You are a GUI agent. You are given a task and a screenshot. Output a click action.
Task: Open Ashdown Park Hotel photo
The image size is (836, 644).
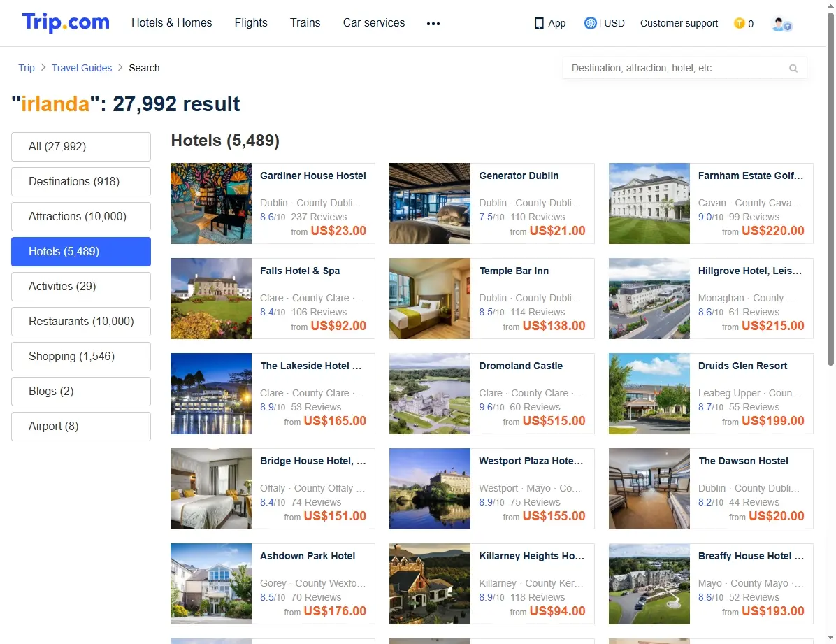[x=210, y=584]
